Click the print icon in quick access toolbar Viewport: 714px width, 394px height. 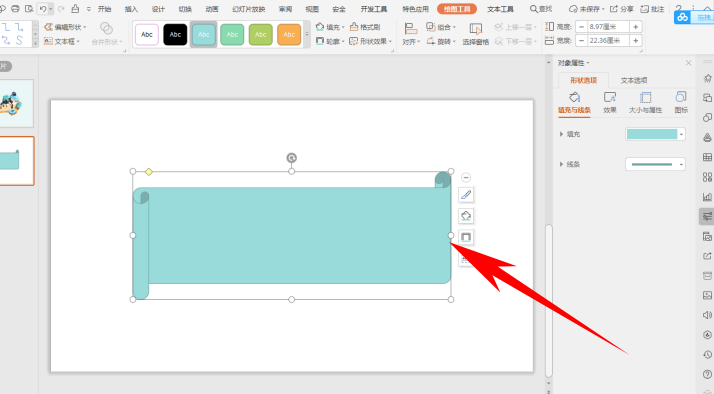(x=15, y=9)
